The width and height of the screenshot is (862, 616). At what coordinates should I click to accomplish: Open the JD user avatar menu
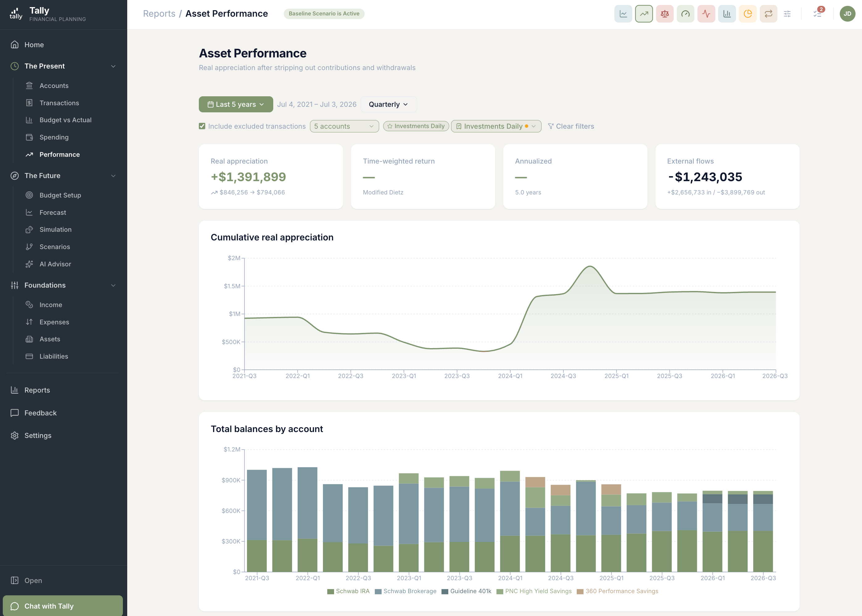click(847, 14)
